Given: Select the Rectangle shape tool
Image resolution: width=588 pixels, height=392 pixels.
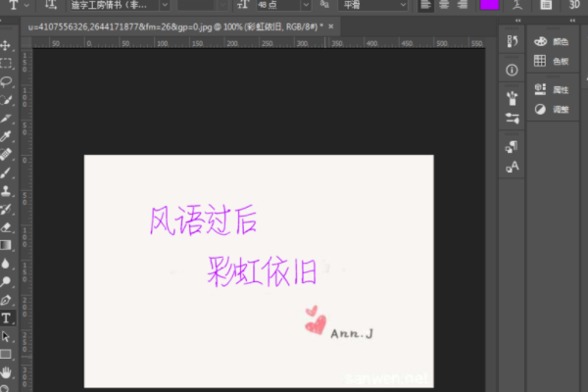Looking at the screenshot, I should coord(6,354).
